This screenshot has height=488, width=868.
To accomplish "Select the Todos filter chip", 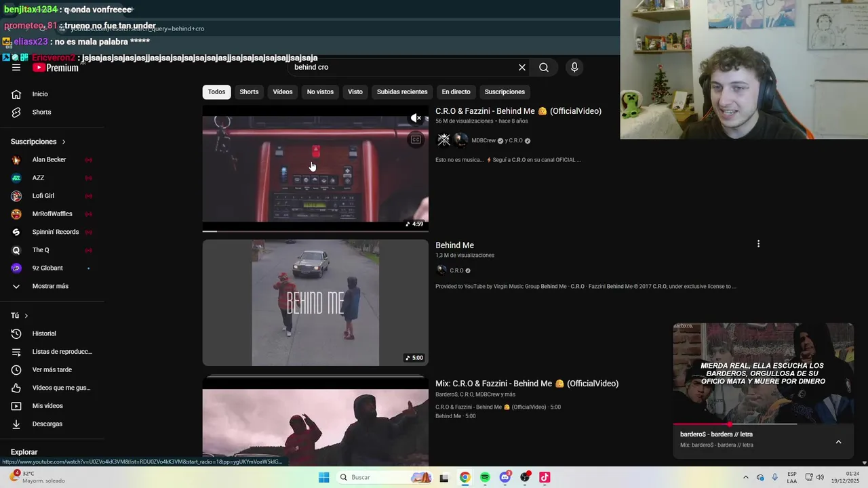I will [x=216, y=91].
